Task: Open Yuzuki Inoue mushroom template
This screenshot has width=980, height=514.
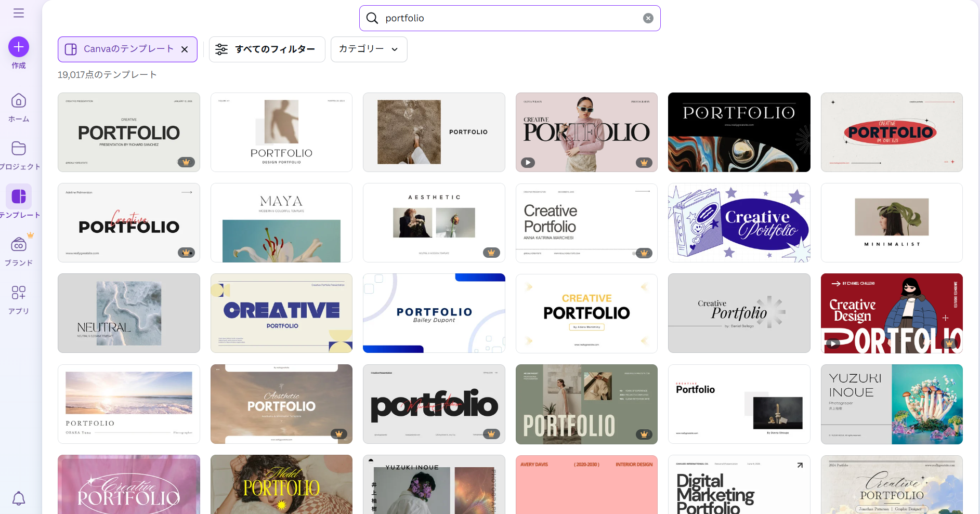Action: click(x=892, y=404)
